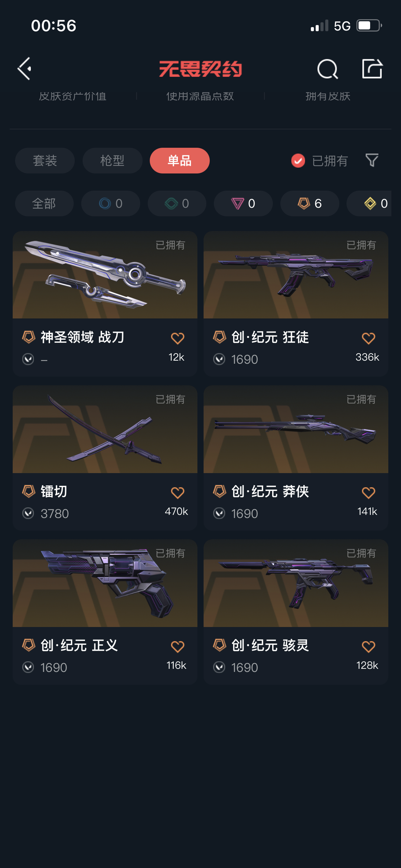Open the funnel filter icon
This screenshot has width=401, height=868.
tap(372, 160)
